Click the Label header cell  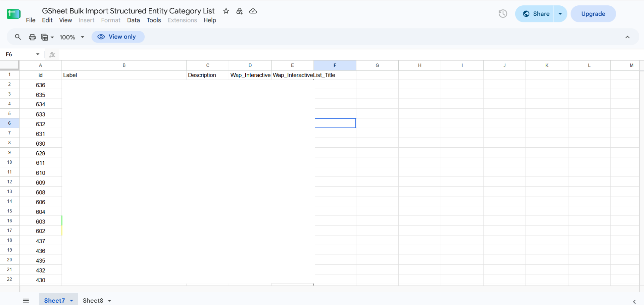click(124, 75)
